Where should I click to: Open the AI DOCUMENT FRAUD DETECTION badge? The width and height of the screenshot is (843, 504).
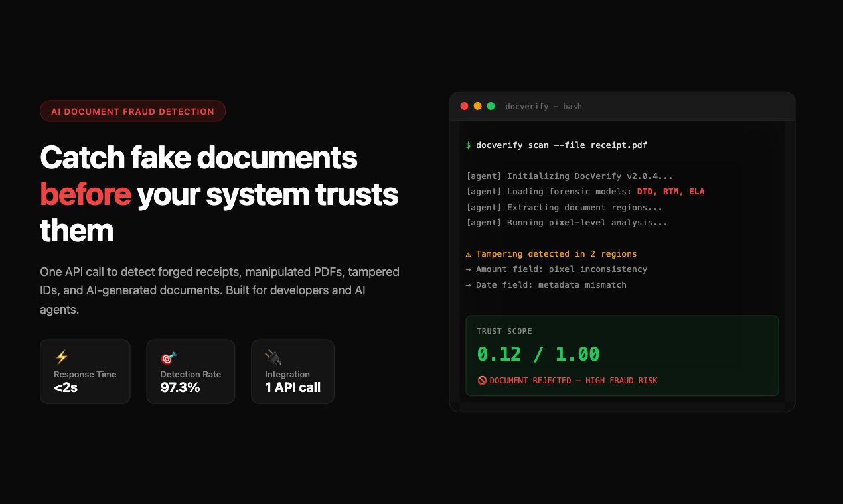click(133, 111)
